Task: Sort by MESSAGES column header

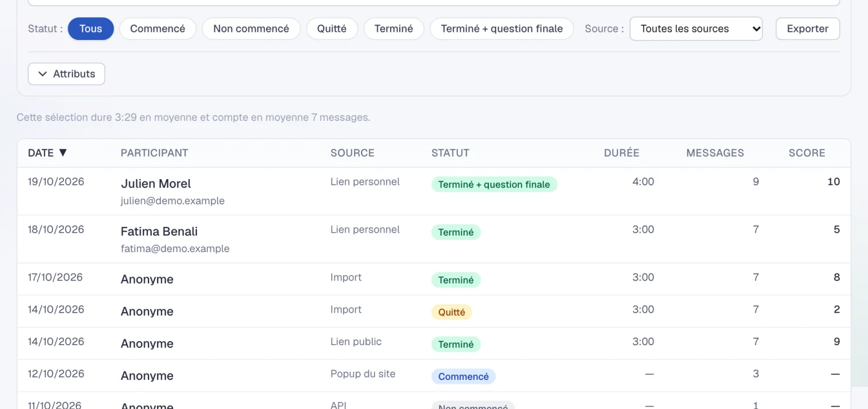Action: coord(715,153)
